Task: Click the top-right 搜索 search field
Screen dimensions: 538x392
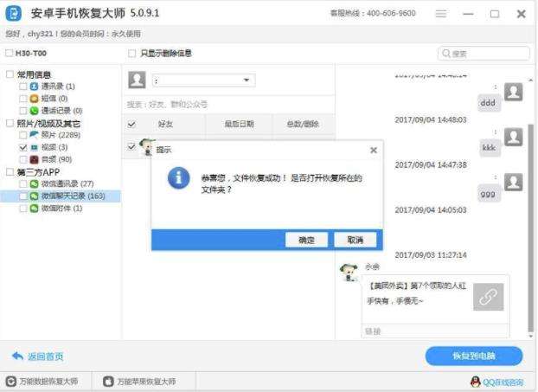Action: [484, 54]
